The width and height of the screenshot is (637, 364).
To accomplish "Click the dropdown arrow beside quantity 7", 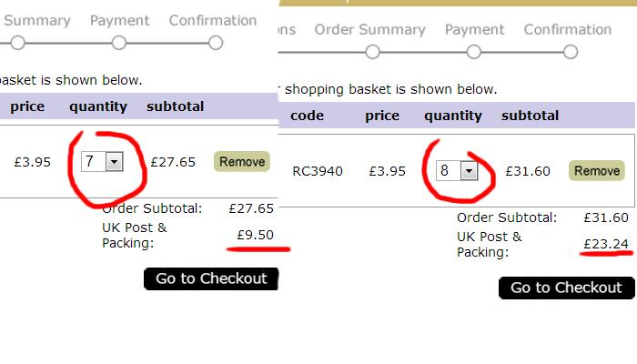I will point(114,162).
